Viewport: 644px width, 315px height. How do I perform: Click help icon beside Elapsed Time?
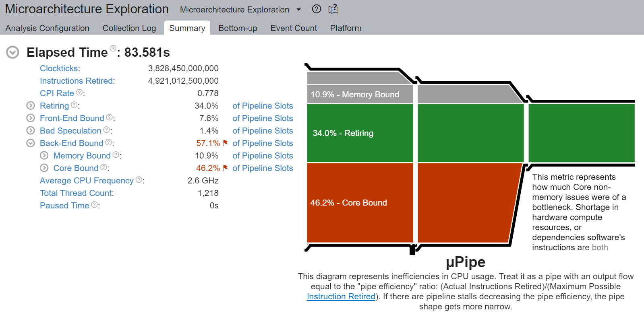click(113, 48)
